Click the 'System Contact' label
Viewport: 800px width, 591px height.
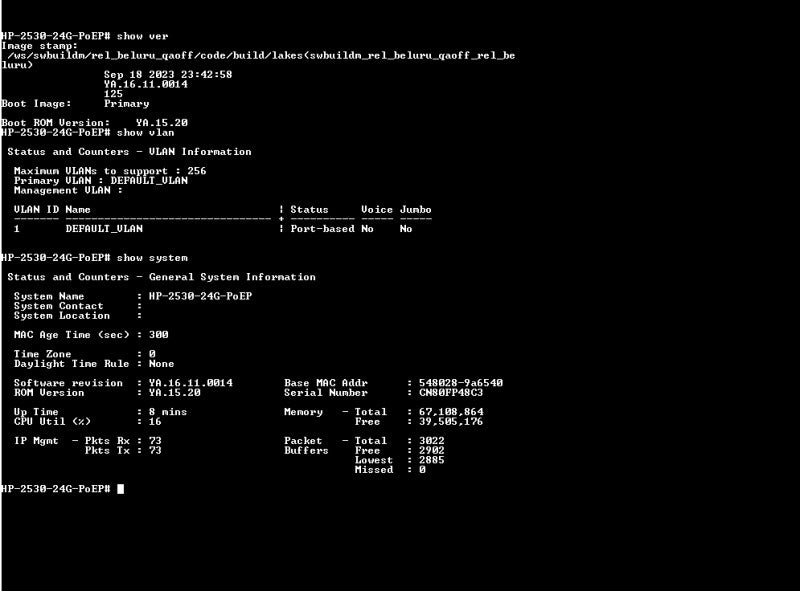[59, 306]
